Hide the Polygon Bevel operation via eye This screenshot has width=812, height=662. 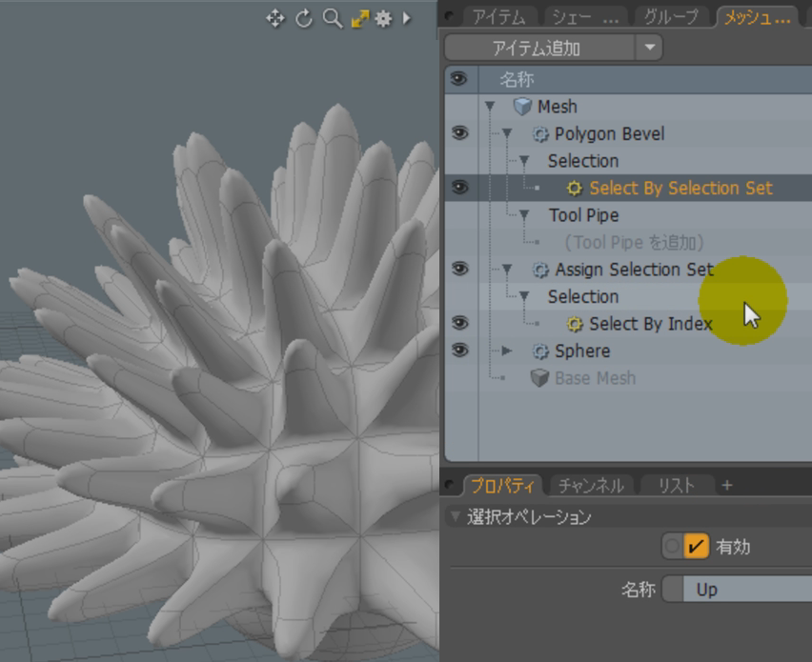pyautogui.click(x=459, y=133)
